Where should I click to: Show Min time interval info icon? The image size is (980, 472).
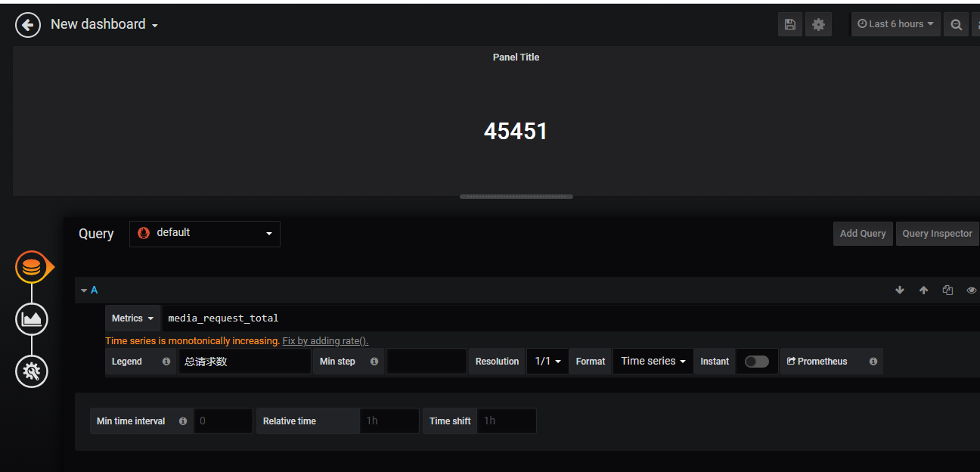(x=183, y=421)
